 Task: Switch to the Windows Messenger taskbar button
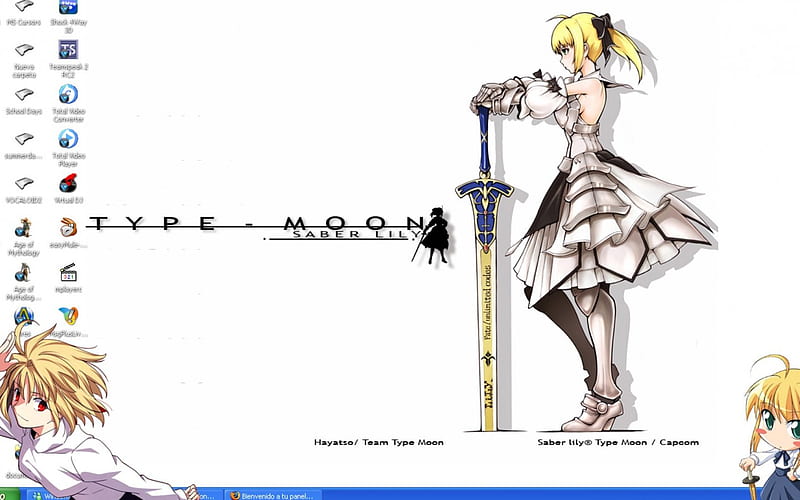tap(49, 495)
